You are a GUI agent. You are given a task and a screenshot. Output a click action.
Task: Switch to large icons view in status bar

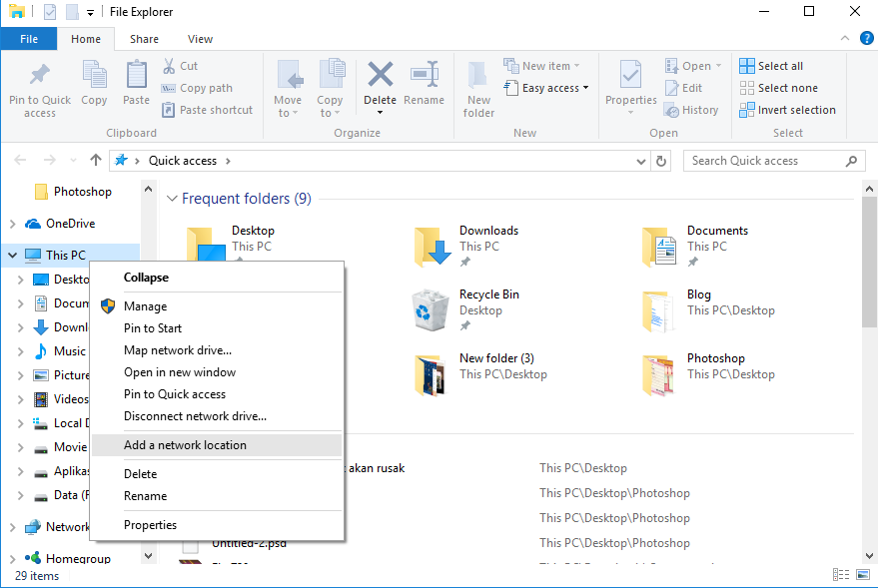(863, 575)
